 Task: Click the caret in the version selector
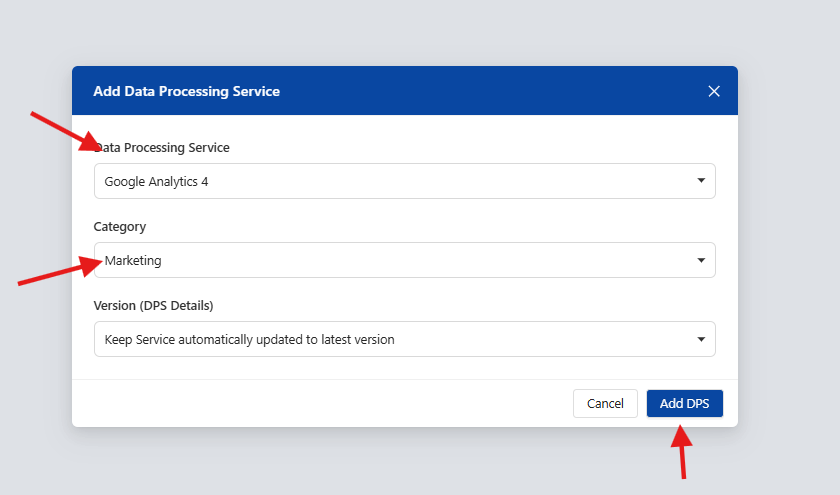coord(701,339)
